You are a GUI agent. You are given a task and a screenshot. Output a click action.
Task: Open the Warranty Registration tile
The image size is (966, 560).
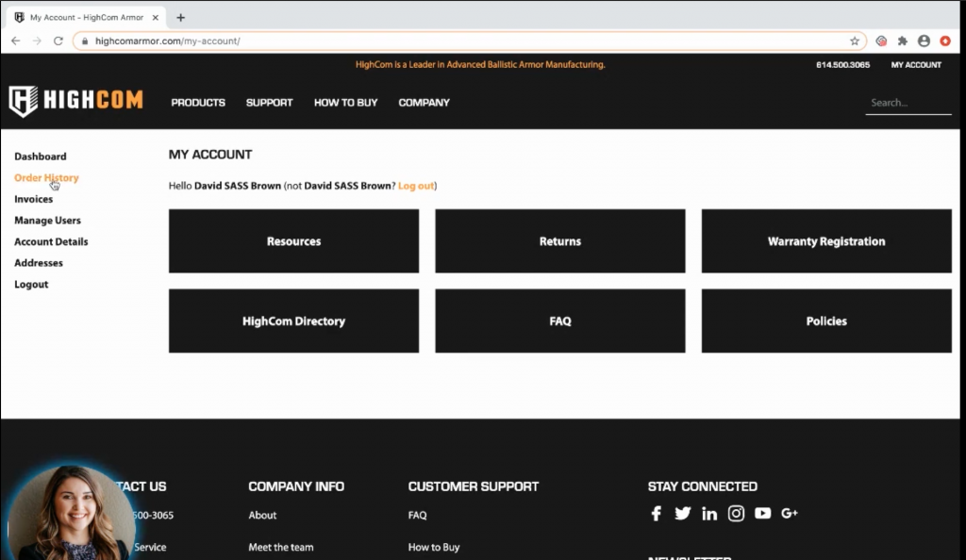(826, 241)
